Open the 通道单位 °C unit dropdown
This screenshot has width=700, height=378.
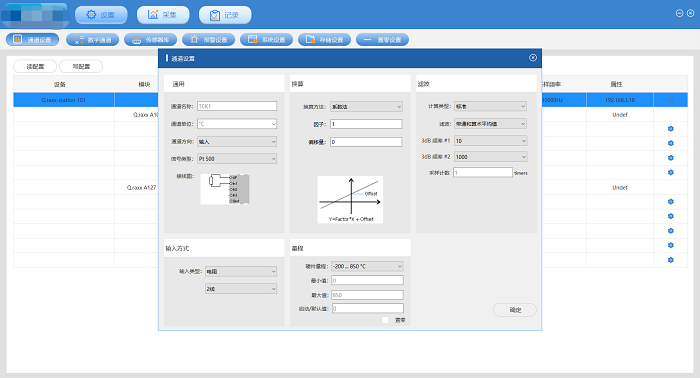click(x=237, y=124)
